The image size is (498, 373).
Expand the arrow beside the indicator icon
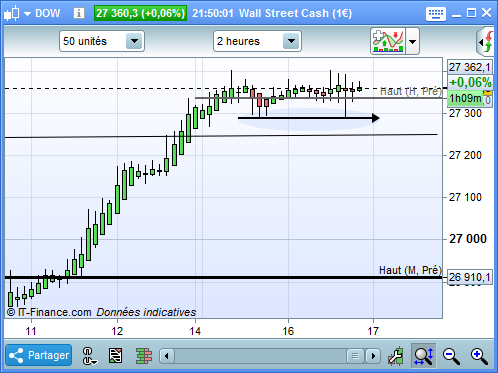pos(412,41)
